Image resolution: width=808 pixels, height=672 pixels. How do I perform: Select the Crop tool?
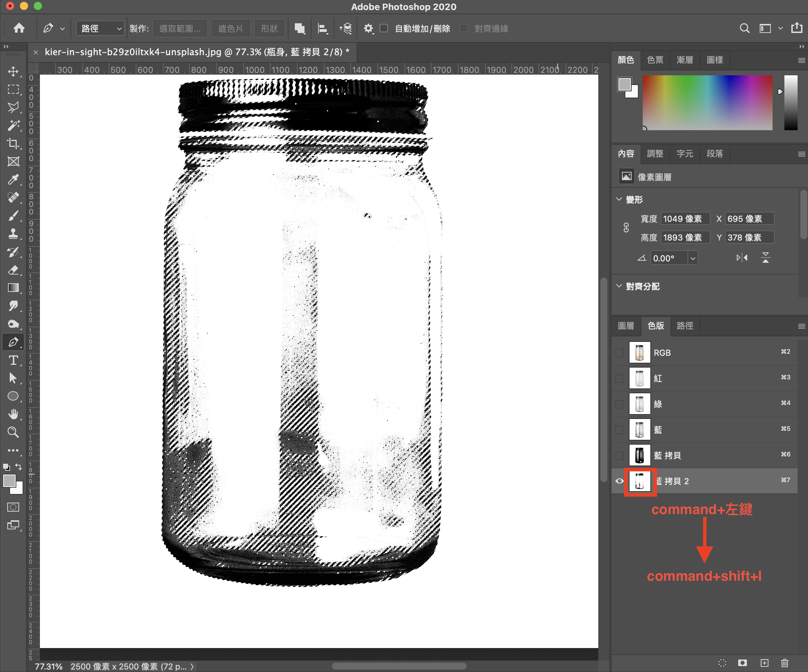tap(13, 143)
